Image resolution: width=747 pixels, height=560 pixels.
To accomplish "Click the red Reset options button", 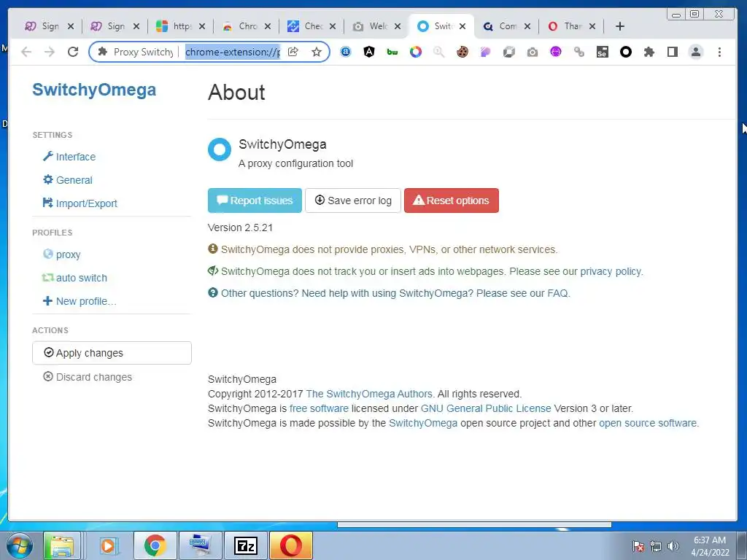I will (x=452, y=201).
